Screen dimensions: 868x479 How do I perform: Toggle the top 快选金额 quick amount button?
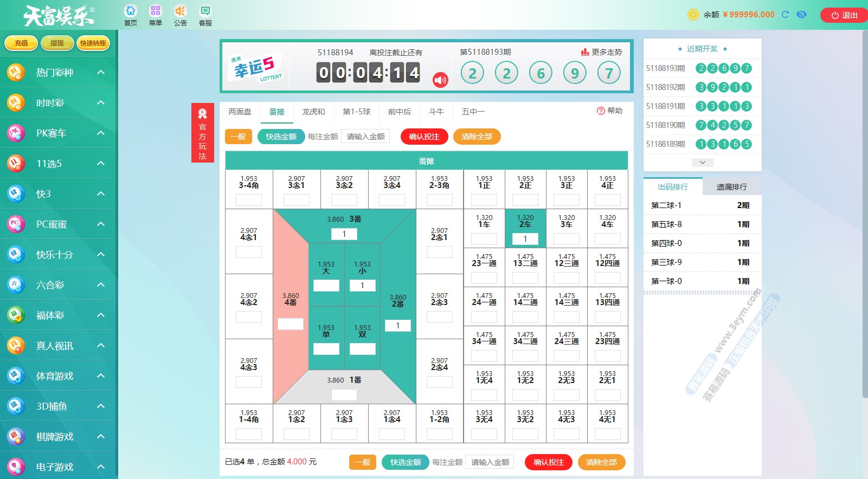coord(281,137)
